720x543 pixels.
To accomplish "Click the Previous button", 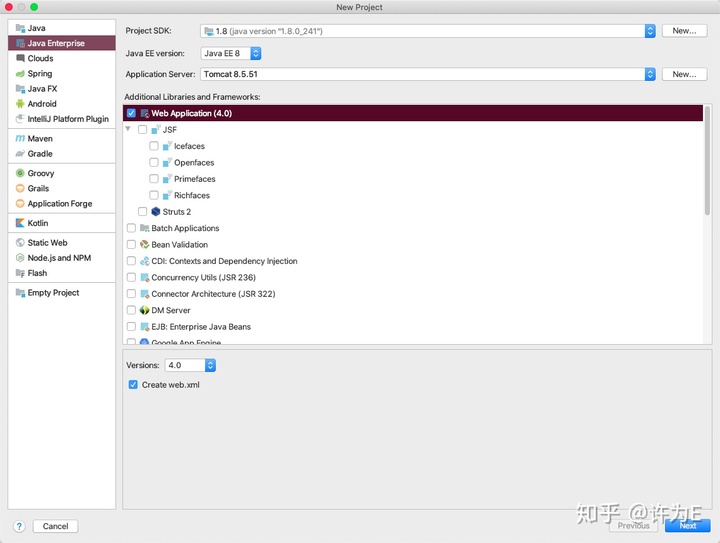I will click(634, 526).
